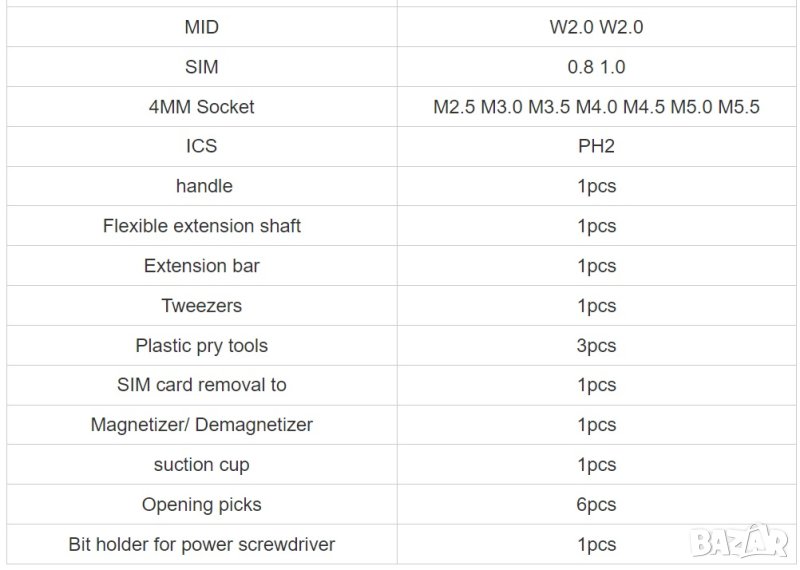Click the Plastic pry tools label

pos(202,346)
